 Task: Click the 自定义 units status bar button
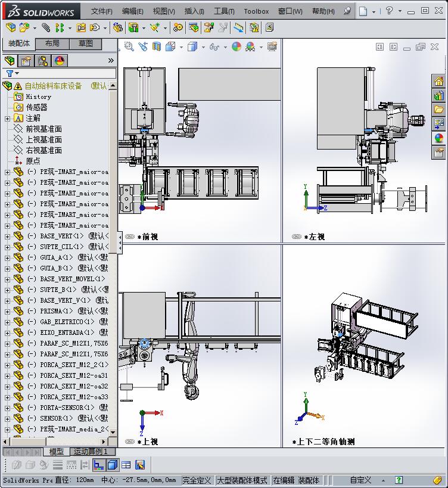click(360, 480)
